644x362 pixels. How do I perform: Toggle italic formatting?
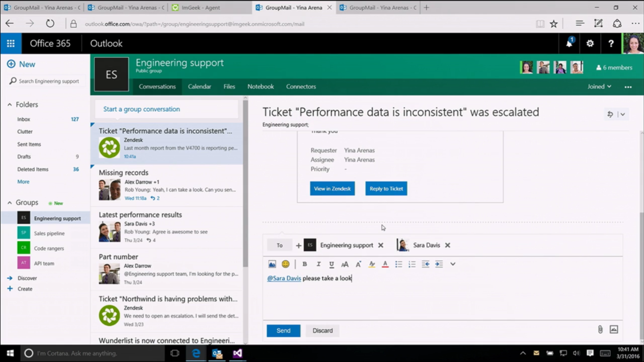coord(318,264)
